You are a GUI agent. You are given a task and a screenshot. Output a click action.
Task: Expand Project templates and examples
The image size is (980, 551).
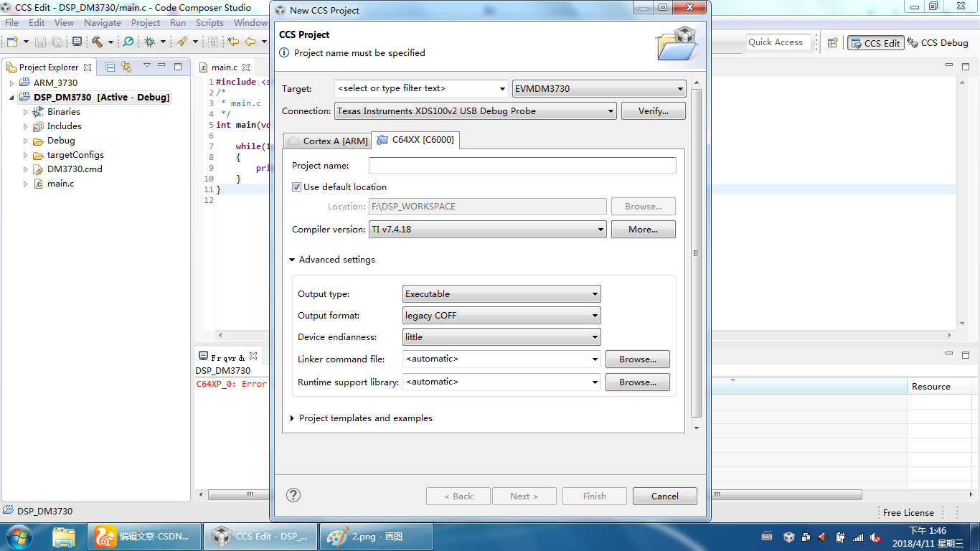point(292,418)
